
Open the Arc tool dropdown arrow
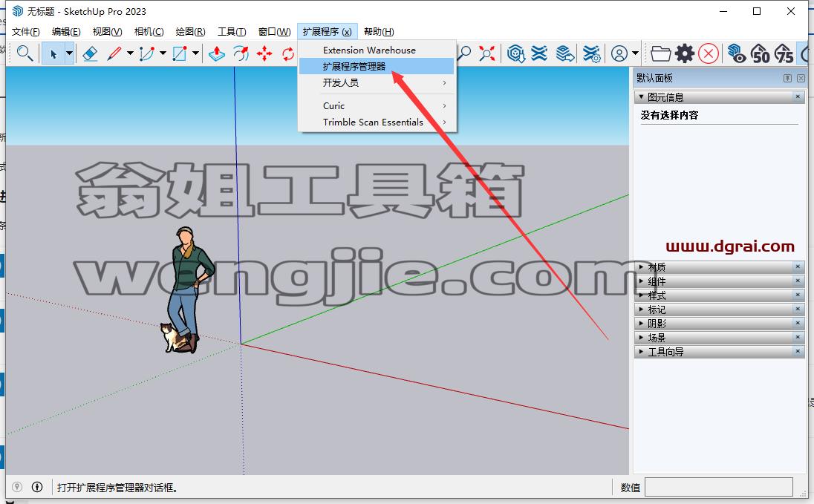click(x=163, y=53)
